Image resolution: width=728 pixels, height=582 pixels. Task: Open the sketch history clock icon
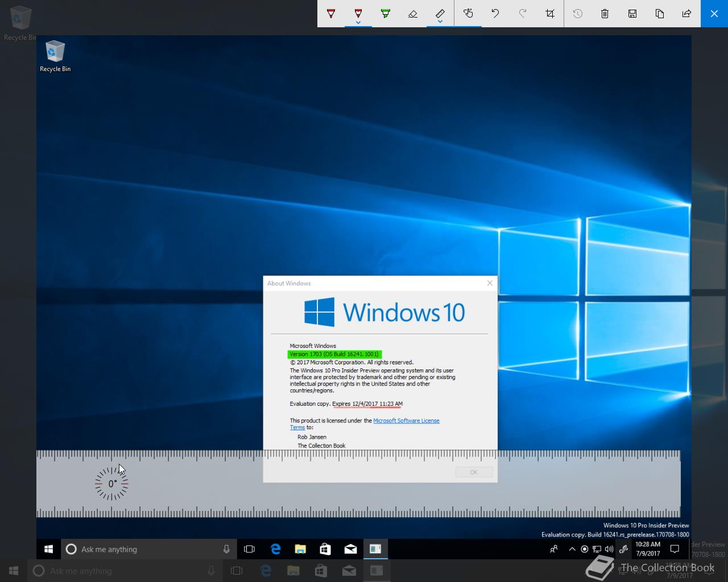pos(578,14)
